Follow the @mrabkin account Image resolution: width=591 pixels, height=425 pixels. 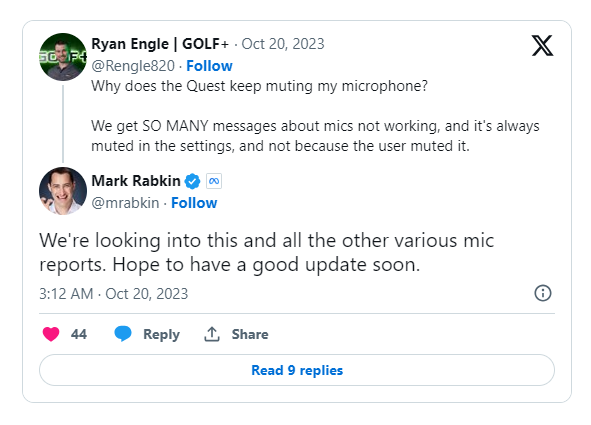coord(194,203)
